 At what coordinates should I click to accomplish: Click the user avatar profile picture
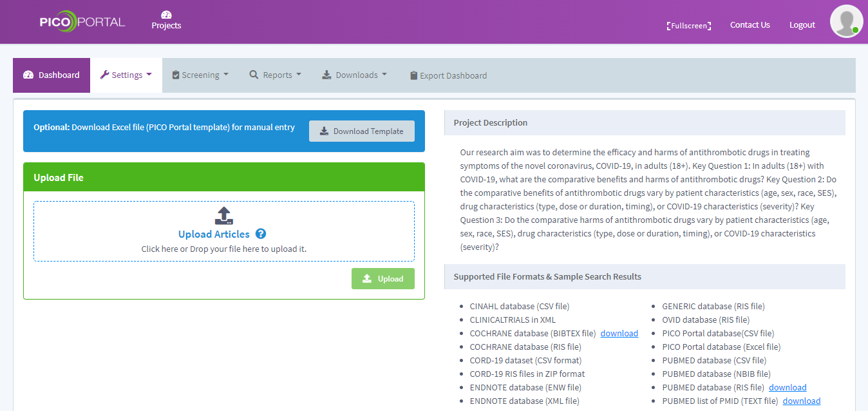tap(846, 21)
